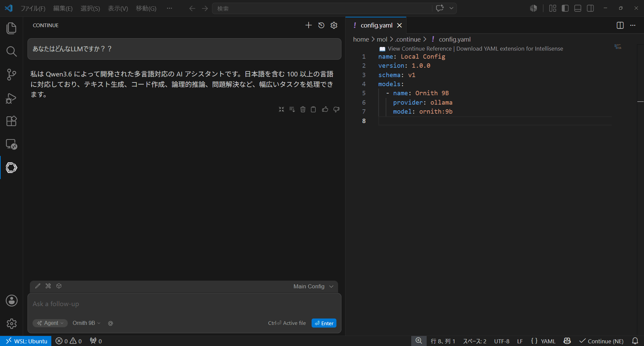Click the @ context mention button
Image resolution: width=644 pixels, height=346 pixels.
click(x=110, y=323)
